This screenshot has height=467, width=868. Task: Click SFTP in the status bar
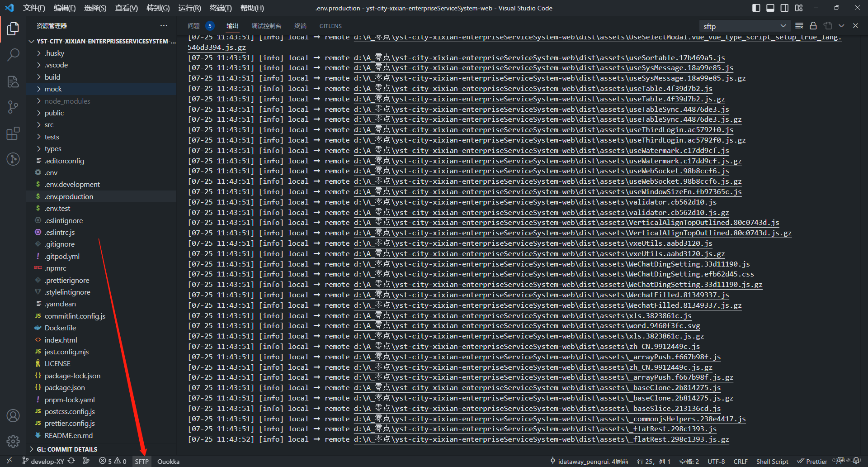coord(142,461)
